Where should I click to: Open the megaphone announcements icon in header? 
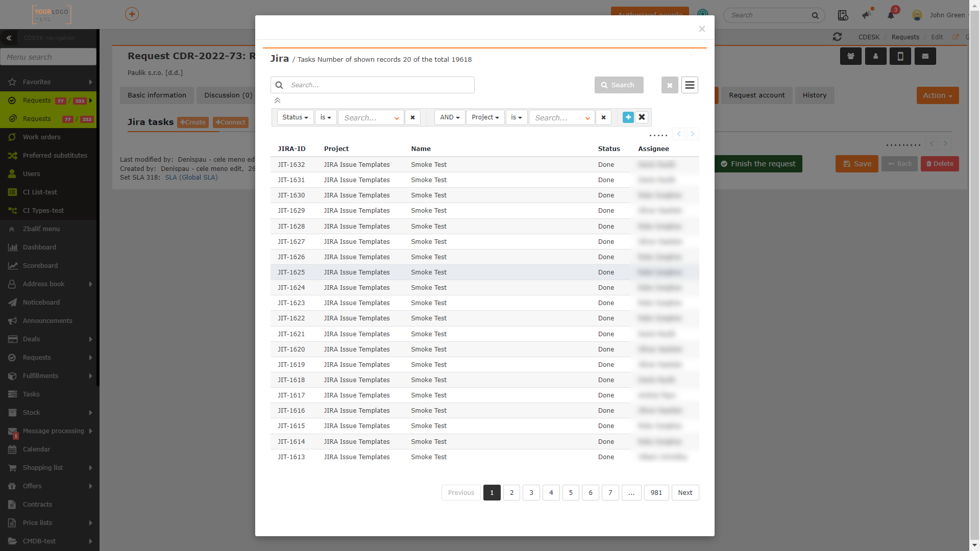coord(867,15)
